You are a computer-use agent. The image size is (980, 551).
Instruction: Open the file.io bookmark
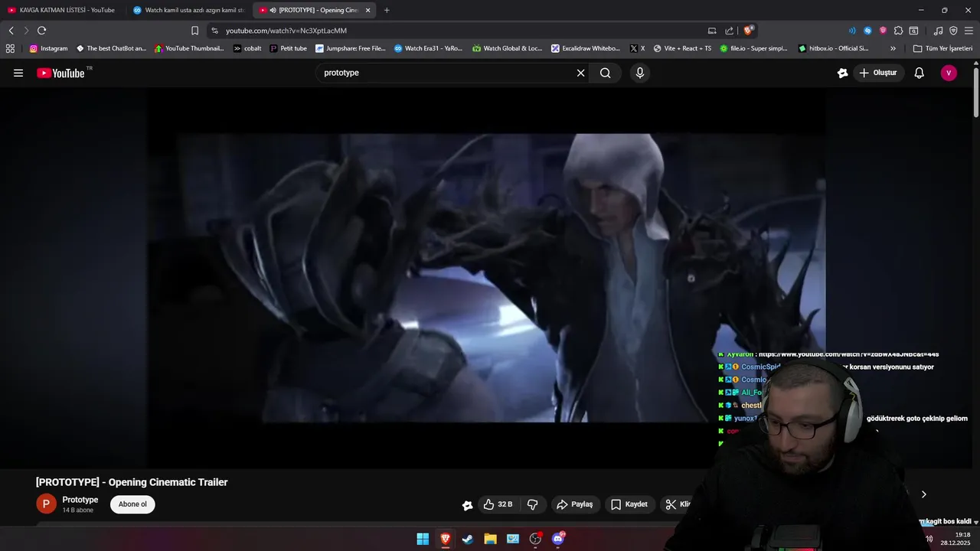tap(754, 48)
